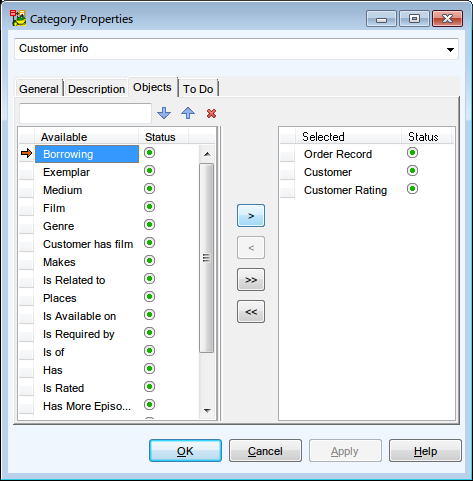Click the status icon for Has More Episo...

point(150,405)
